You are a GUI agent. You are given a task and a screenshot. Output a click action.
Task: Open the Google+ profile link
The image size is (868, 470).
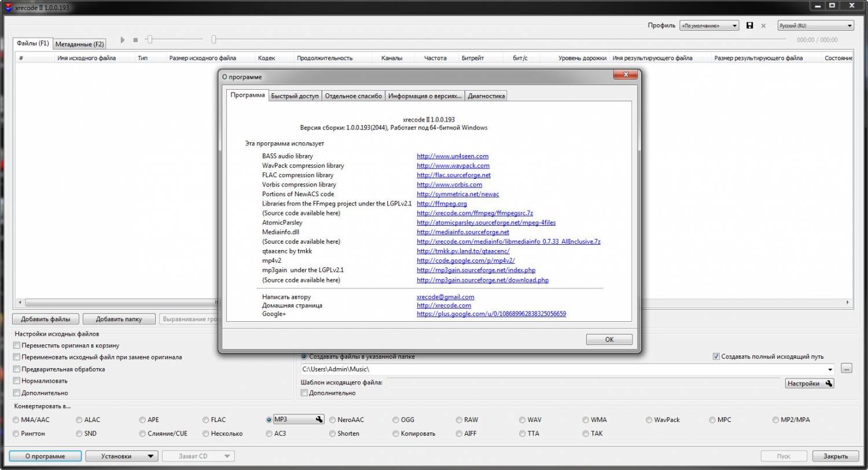pyautogui.click(x=491, y=314)
